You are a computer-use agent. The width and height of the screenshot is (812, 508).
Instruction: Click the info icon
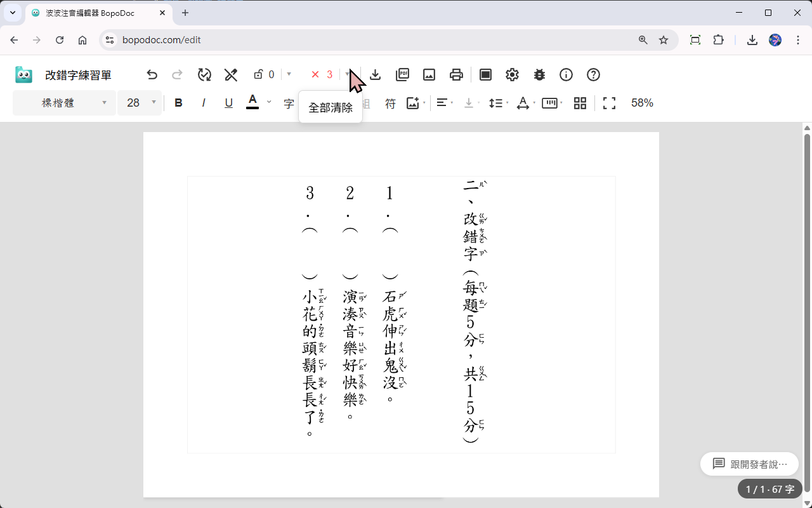coord(566,75)
